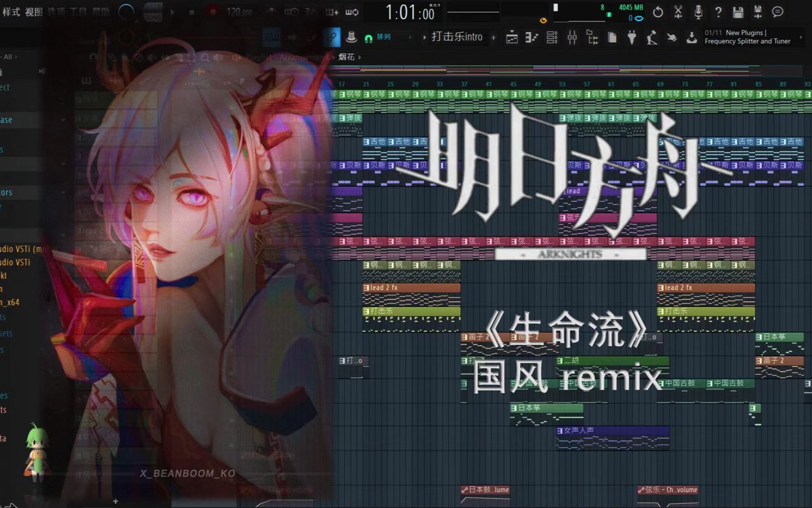812x508 pixels.
Task: Open the Channel rack view icon
Action: [x=552, y=38]
